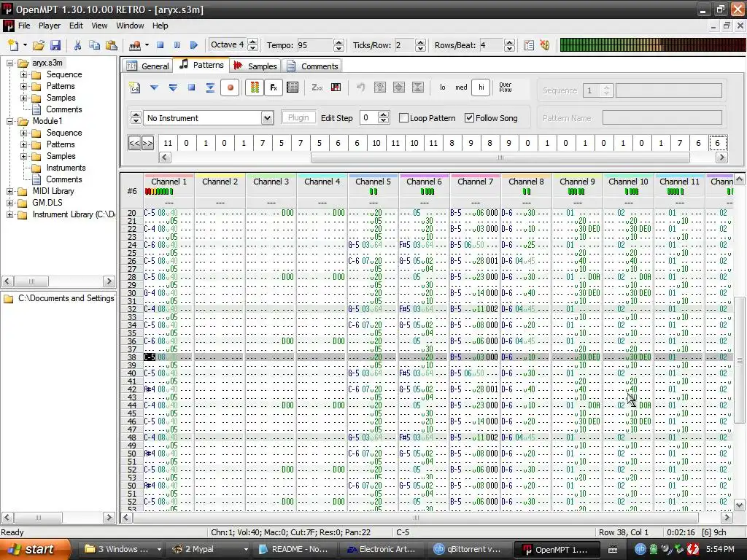747x560 pixels.
Task: Expand the GM.DLS node
Action: coord(9,203)
